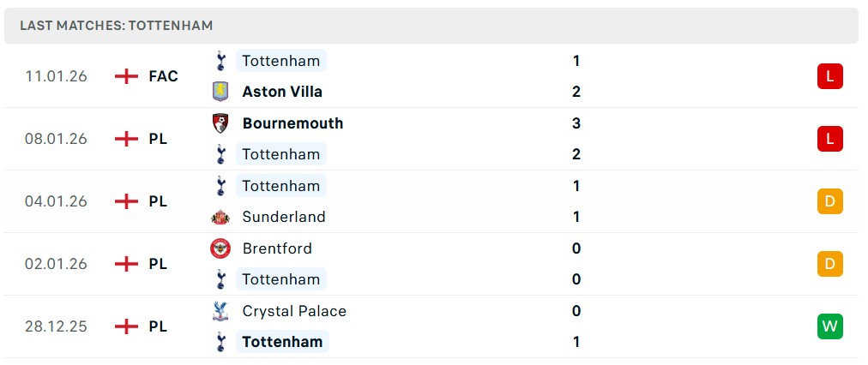The width and height of the screenshot is (868, 365).
Task: Select the L badge for the Bournemouth match
Action: pos(830,139)
